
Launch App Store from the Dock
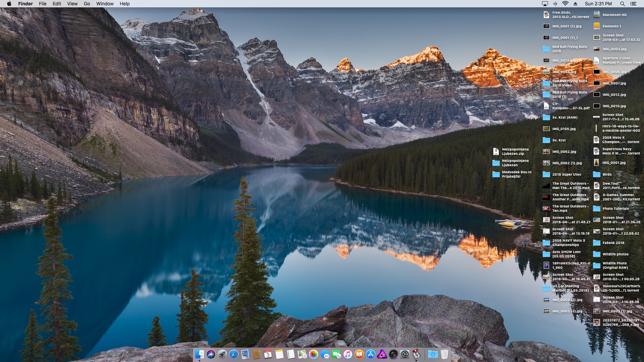click(x=371, y=354)
